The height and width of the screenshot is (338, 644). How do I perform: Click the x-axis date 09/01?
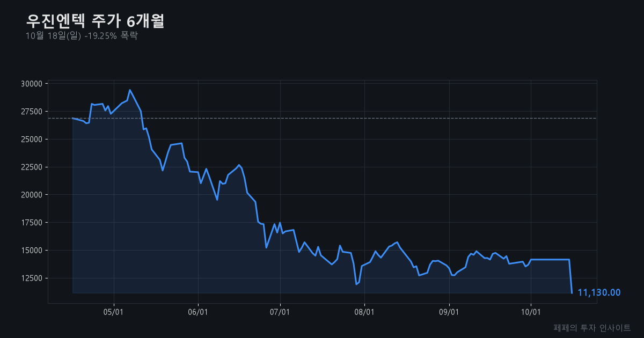coord(449,313)
